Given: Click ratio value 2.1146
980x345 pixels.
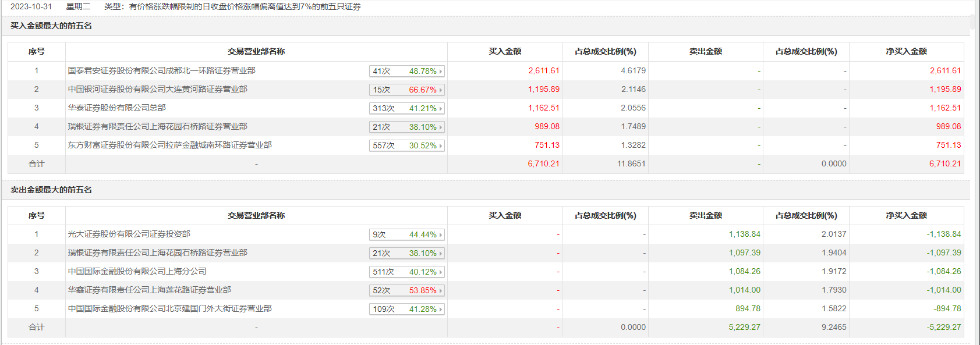Looking at the screenshot, I should pos(633,89).
